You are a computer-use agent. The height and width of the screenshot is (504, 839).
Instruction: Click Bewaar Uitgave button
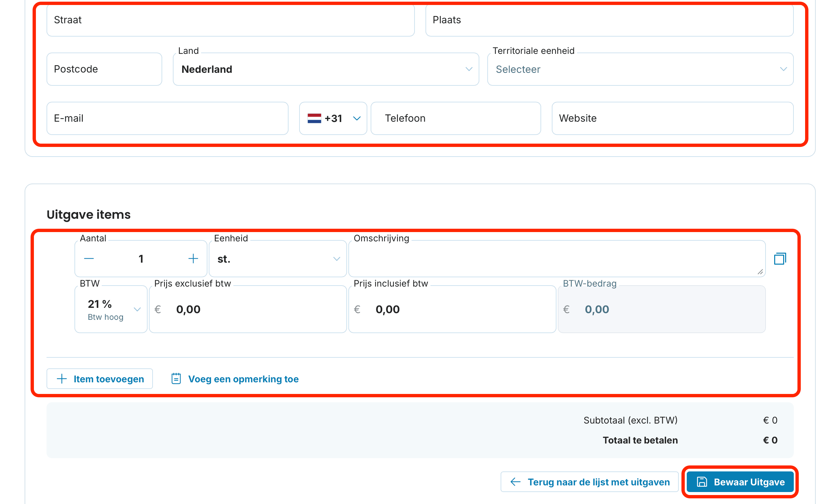pos(740,482)
